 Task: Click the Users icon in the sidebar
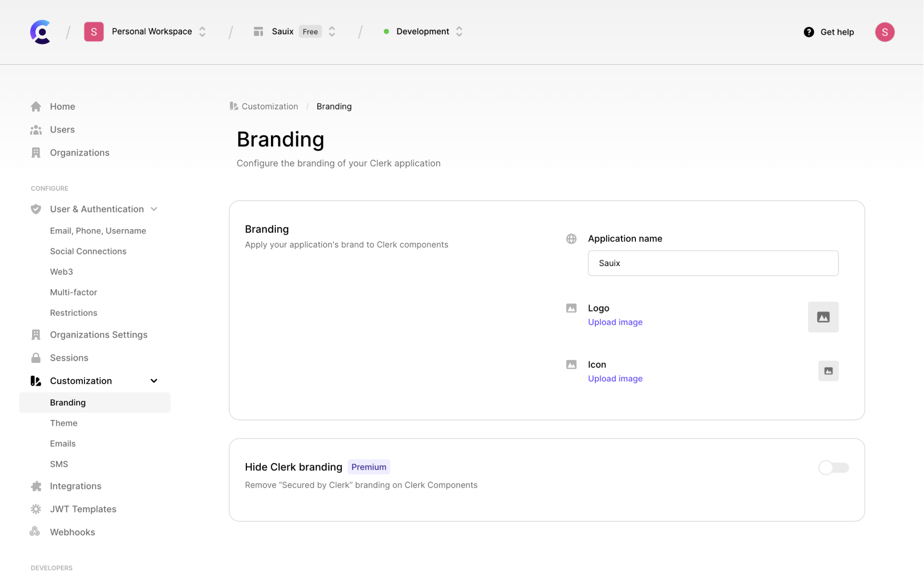coord(35,129)
